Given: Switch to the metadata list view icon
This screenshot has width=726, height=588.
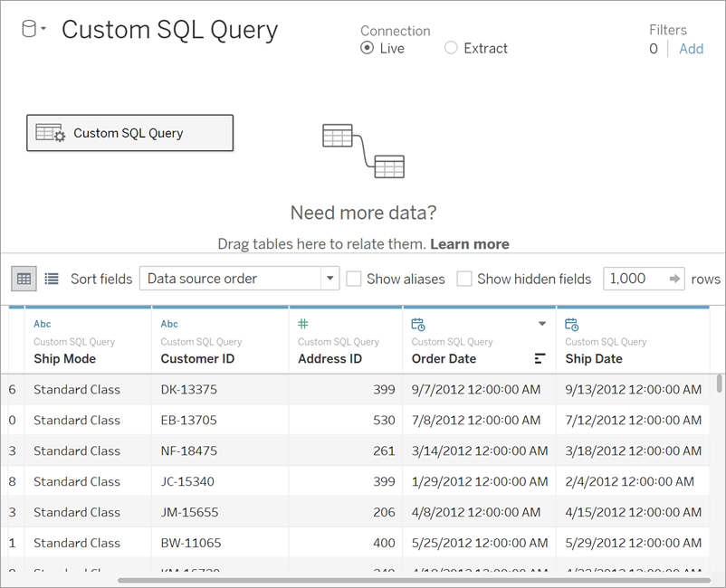Looking at the screenshot, I should click(x=50, y=279).
